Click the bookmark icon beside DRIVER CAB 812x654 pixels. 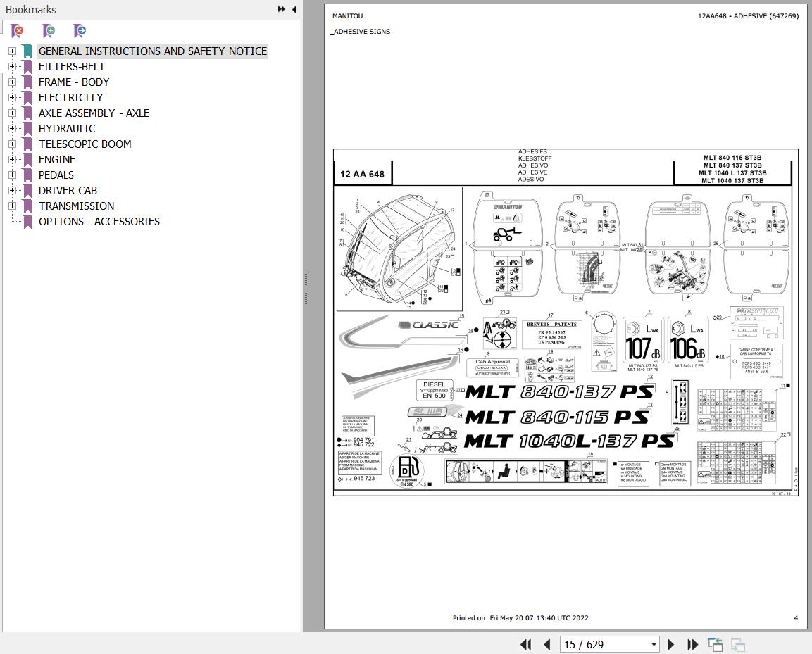27,191
